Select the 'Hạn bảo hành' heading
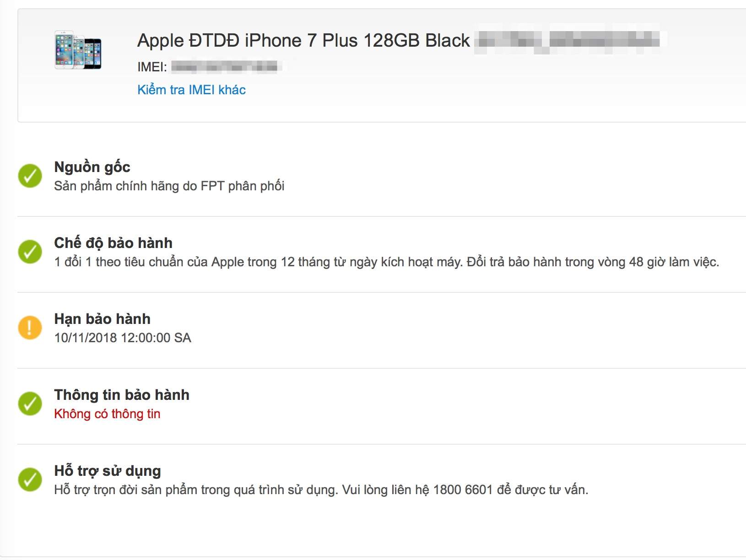 click(x=102, y=319)
